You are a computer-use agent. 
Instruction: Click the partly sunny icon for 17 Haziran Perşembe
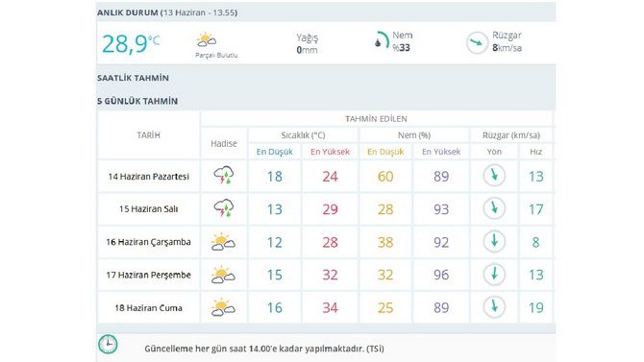pyautogui.click(x=223, y=275)
